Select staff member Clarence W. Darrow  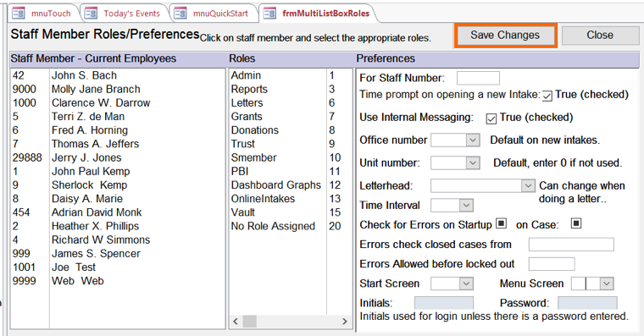click(x=118, y=103)
